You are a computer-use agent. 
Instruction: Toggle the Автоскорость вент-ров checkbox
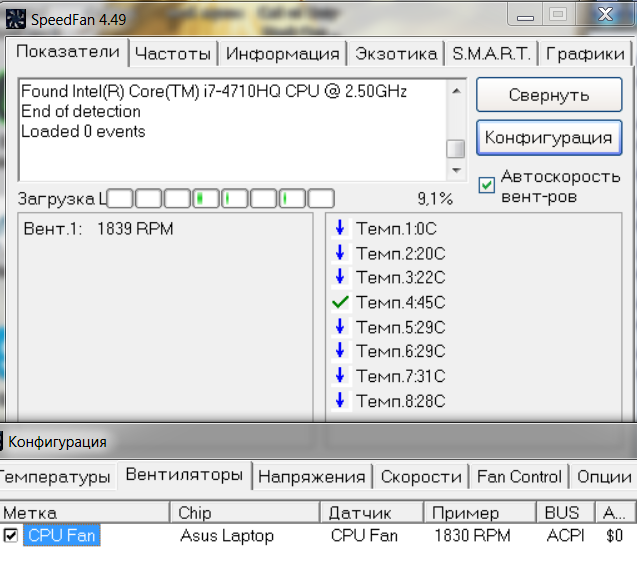click(x=486, y=185)
